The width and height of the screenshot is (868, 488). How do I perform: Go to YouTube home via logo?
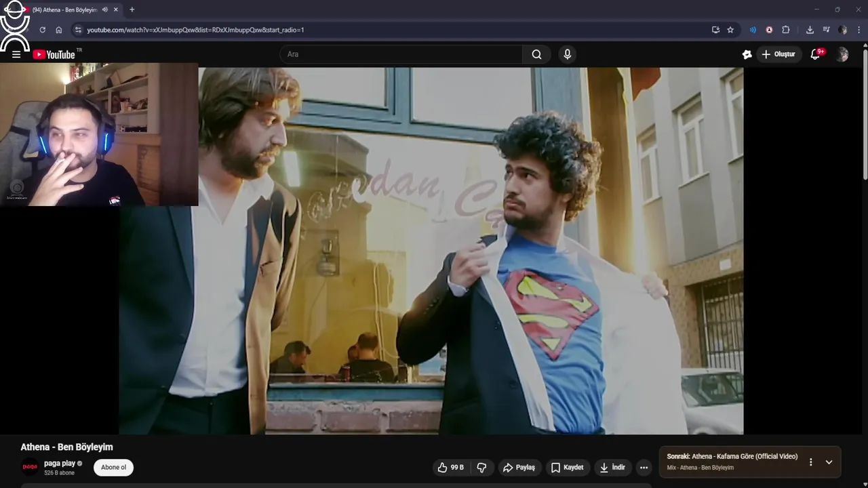[x=54, y=55]
